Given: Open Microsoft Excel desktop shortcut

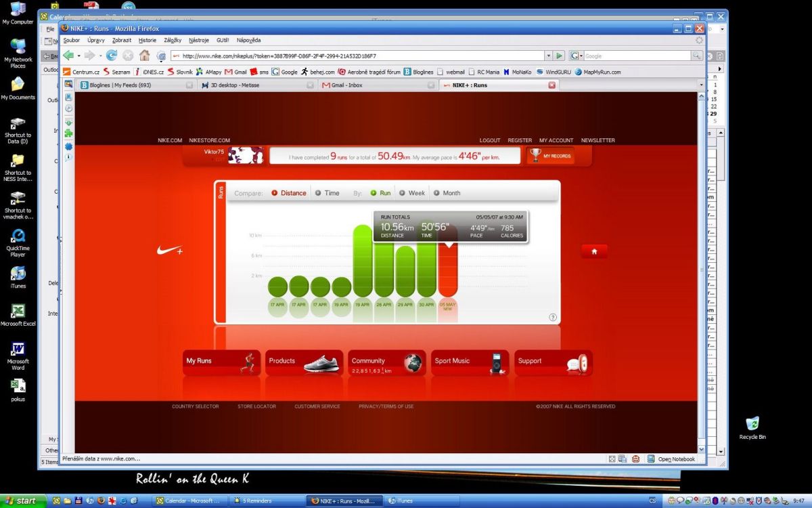Looking at the screenshot, I should (x=18, y=316).
